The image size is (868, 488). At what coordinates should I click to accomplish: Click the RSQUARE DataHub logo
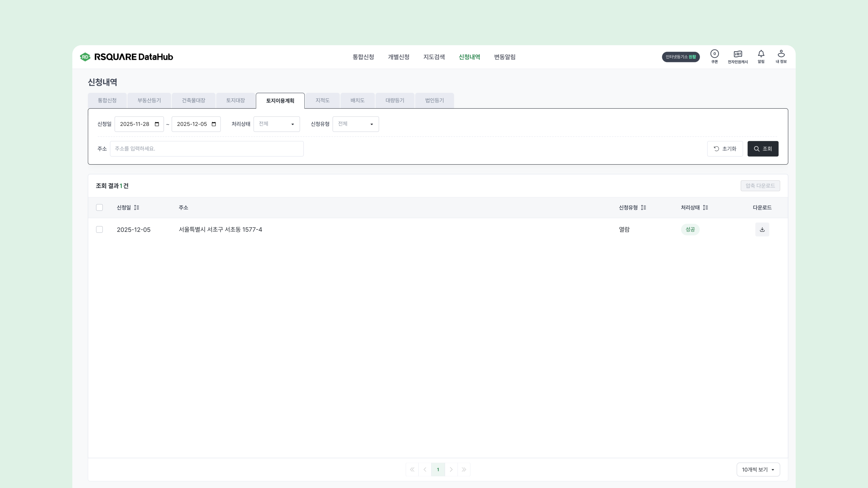tap(127, 57)
